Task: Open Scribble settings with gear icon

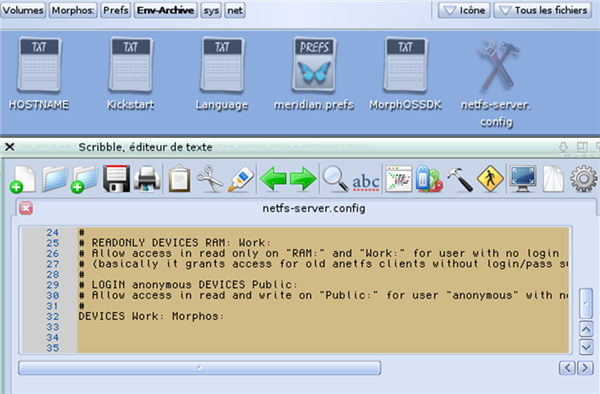Action: pyautogui.click(x=584, y=179)
